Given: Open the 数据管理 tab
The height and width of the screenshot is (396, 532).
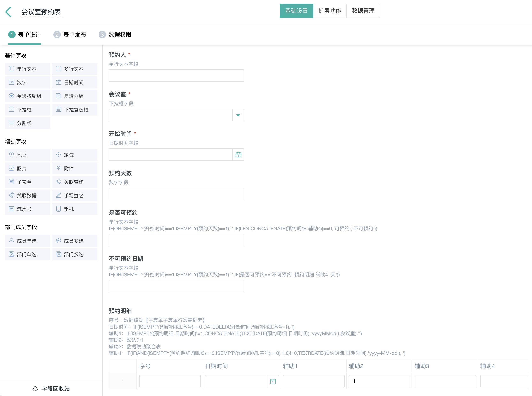Looking at the screenshot, I should [x=363, y=11].
